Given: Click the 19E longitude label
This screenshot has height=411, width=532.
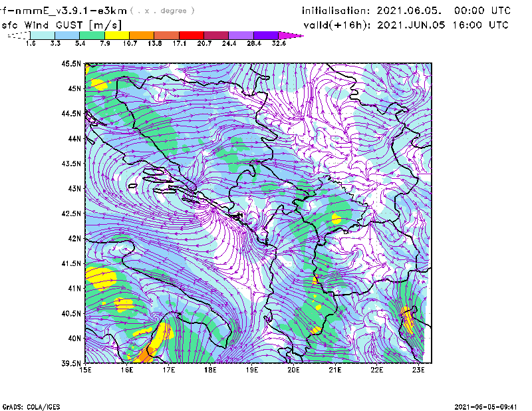Looking at the screenshot, I should (x=252, y=370).
